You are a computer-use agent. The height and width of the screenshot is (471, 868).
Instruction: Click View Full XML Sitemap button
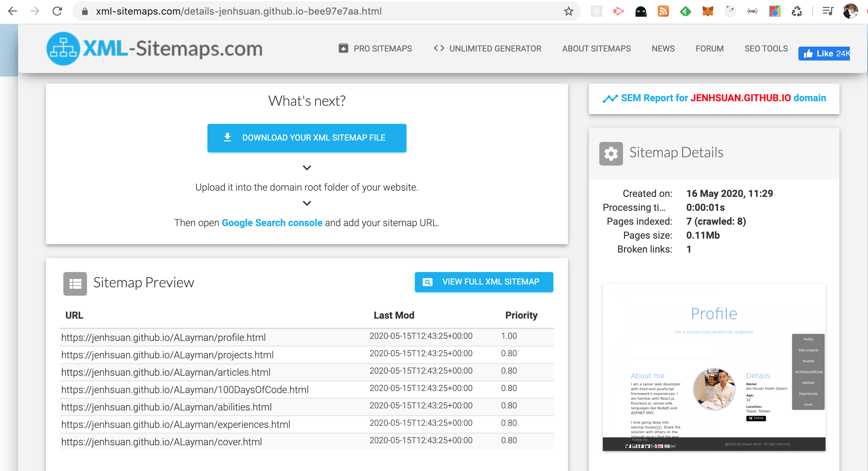[x=484, y=282]
